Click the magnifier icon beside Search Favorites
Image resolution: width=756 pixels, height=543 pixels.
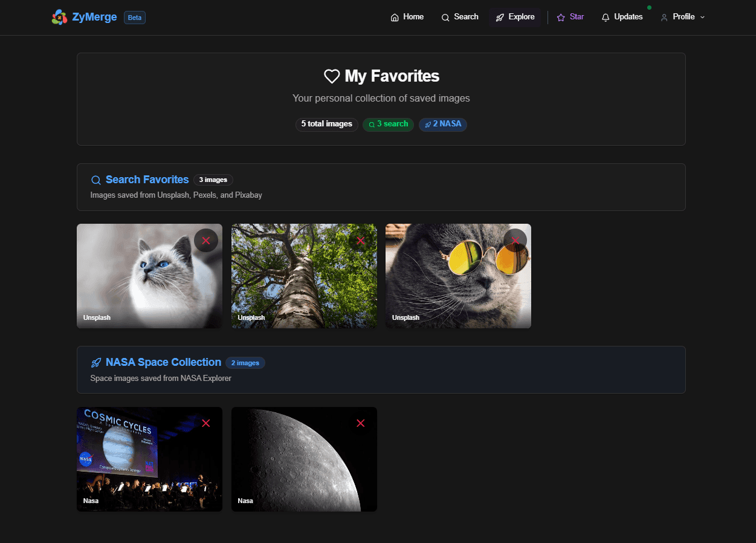95,180
